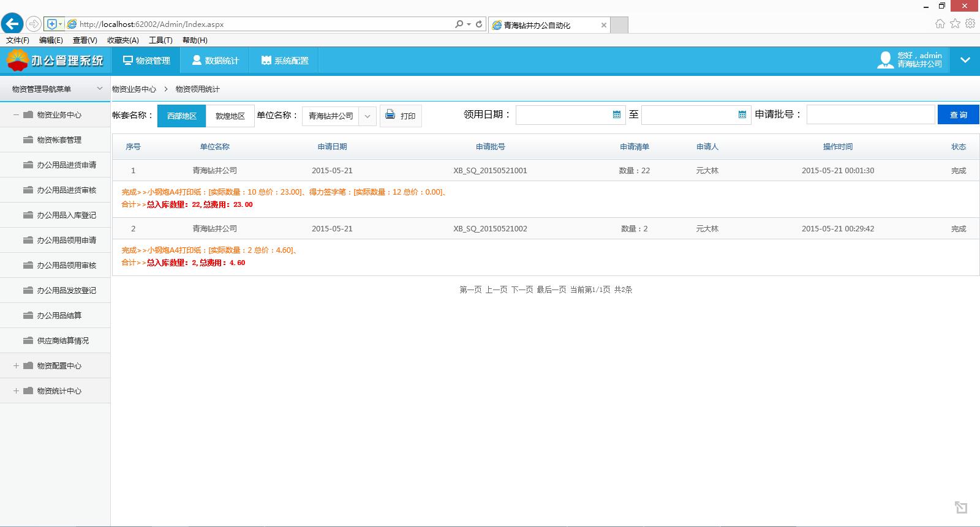Click the 申请批号 input field
This screenshot has height=527, width=980.
click(870, 114)
